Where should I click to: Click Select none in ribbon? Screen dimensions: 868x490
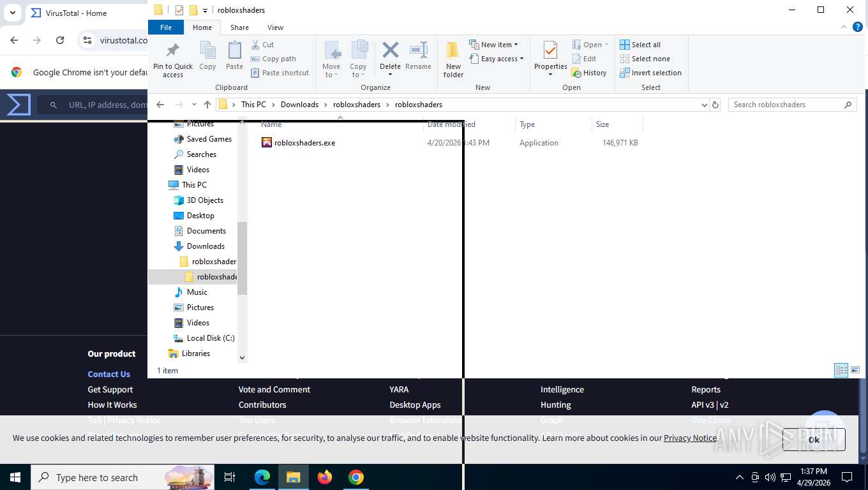pyautogui.click(x=645, y=59)
